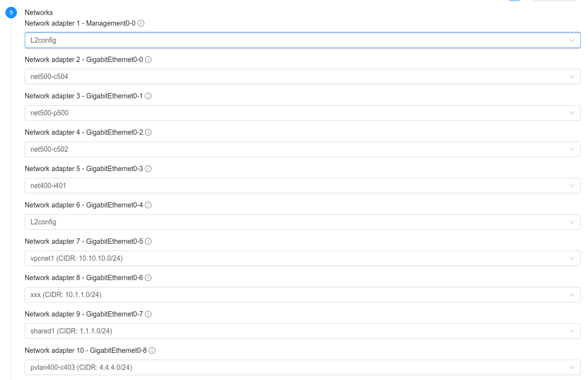This screenshot has height=380, width=588.
Task: Open tooltip icon for GigabitEthernet0-4
Action: tap(148, 205)
